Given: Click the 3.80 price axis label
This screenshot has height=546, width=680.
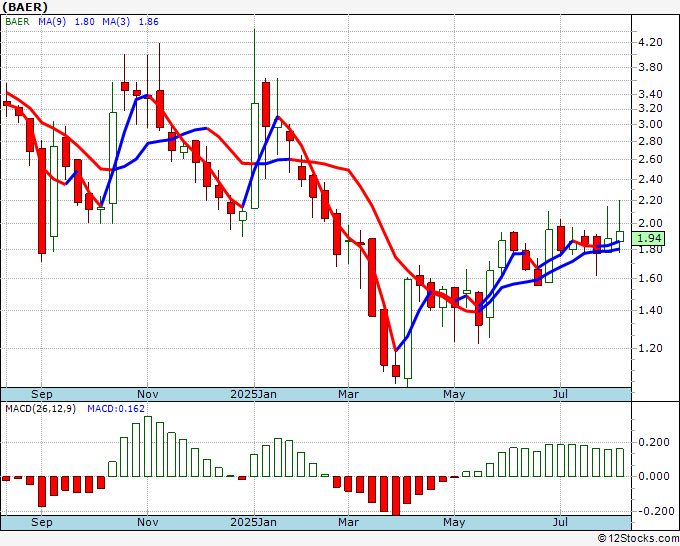Looking at the screenshot, I should click(x=650, y=67).
